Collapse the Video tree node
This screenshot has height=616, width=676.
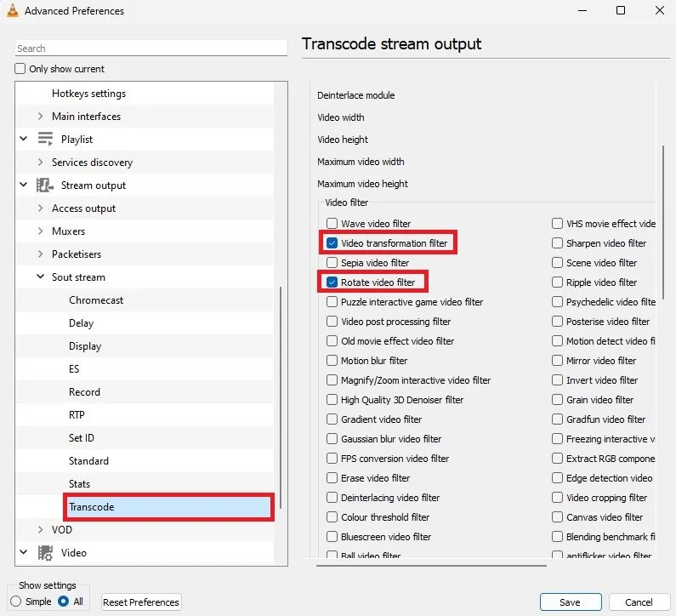pyautogui.click(x=24, y=552)
